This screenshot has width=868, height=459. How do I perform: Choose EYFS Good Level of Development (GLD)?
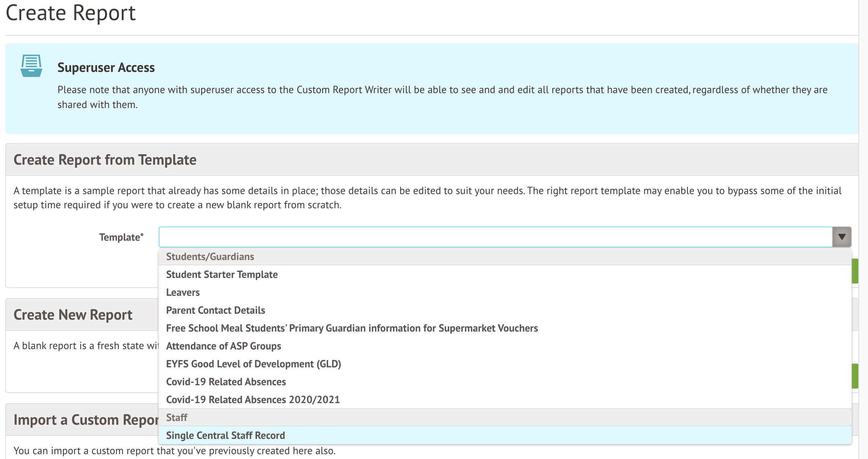coord(253,364)
